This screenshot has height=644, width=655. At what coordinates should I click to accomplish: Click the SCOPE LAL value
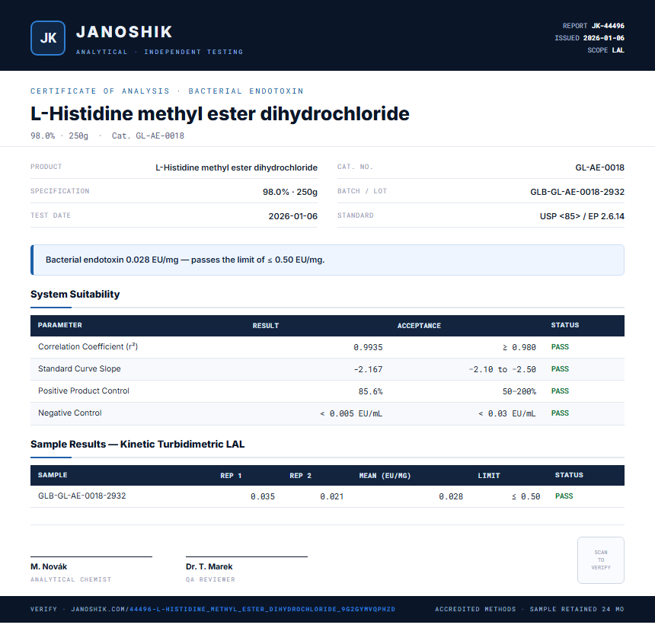click(x=618, y=50)
